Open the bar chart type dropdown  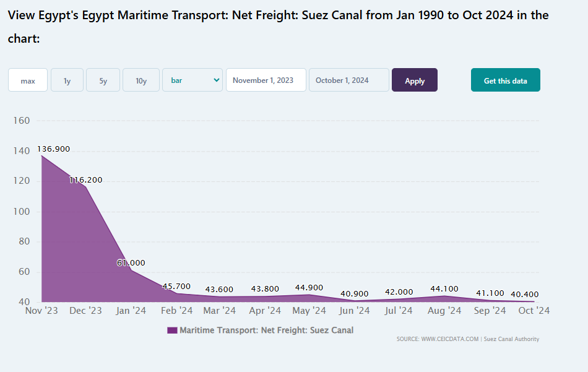(192, 80)
